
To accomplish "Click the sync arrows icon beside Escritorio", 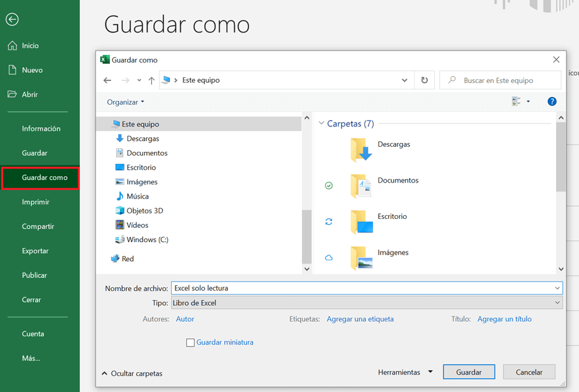I will click(x=329, y=222).
